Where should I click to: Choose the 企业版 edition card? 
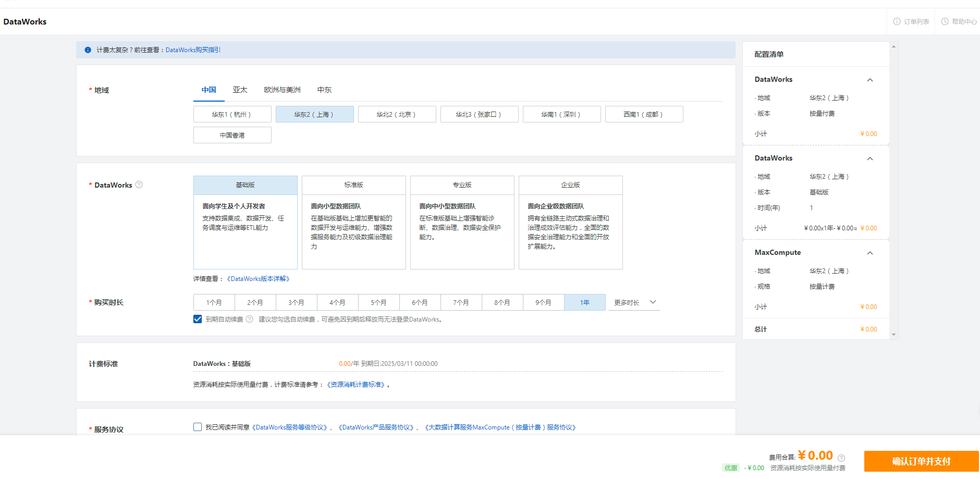click(571, 223)
